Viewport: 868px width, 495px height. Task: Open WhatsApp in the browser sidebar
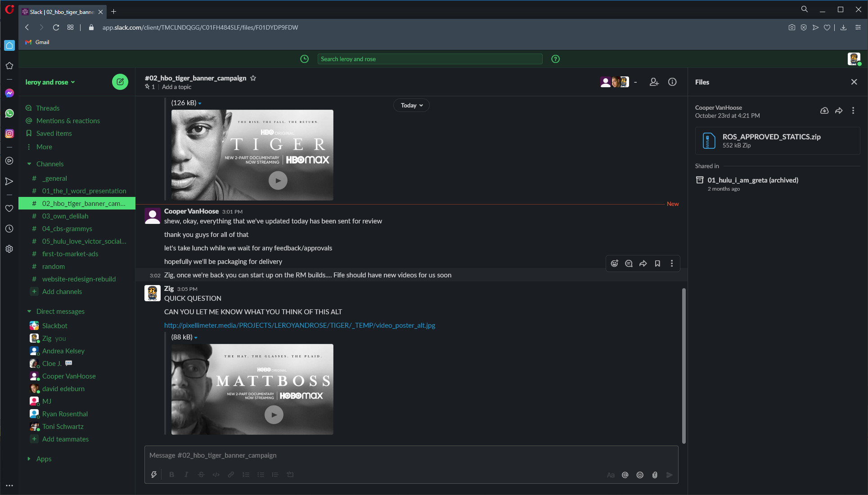pos(9,113)
